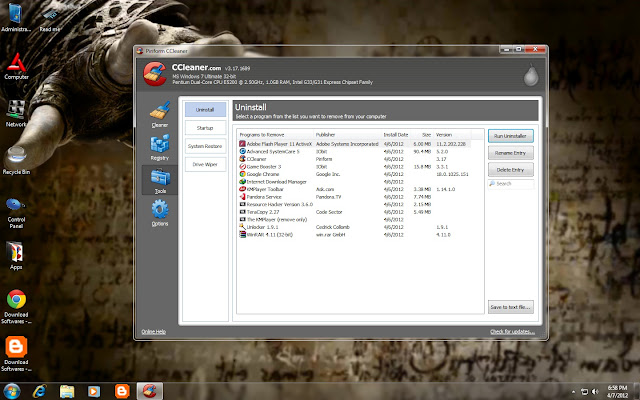Screen dimensions: 640x400
Task: Switch to the Startup tab
Action: click(x=205, y=128)
